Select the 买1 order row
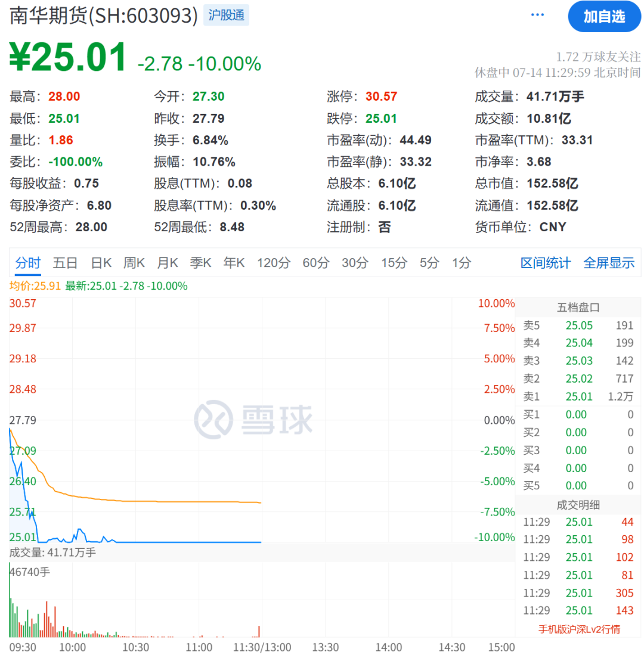This screenshot has width=644, height=658. coord(578,415)
